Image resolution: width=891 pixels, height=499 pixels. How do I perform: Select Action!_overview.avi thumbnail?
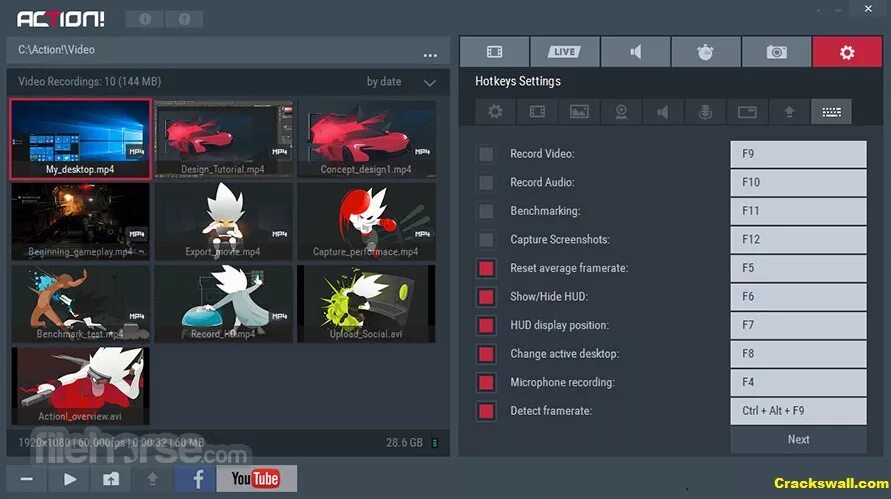click(x=81, y=386)
